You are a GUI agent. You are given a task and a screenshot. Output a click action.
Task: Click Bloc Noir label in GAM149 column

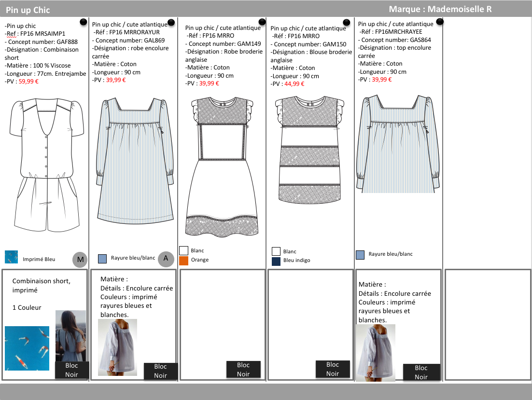coord(243,370)
